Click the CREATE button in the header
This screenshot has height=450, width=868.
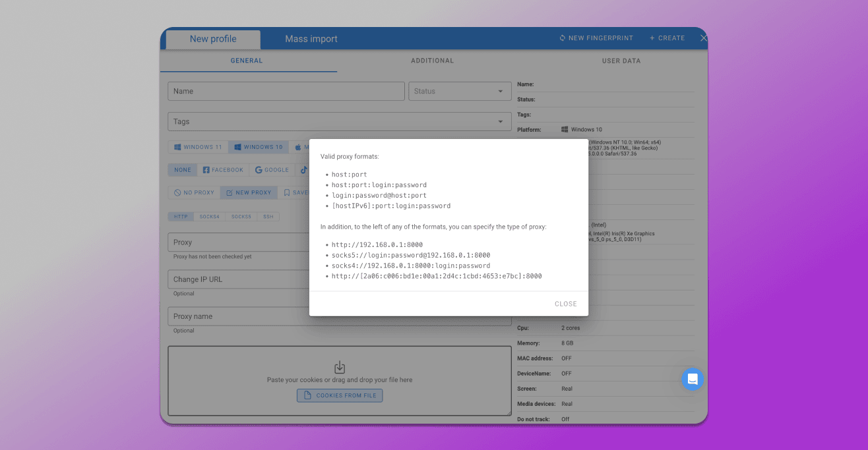click(667, 38)
